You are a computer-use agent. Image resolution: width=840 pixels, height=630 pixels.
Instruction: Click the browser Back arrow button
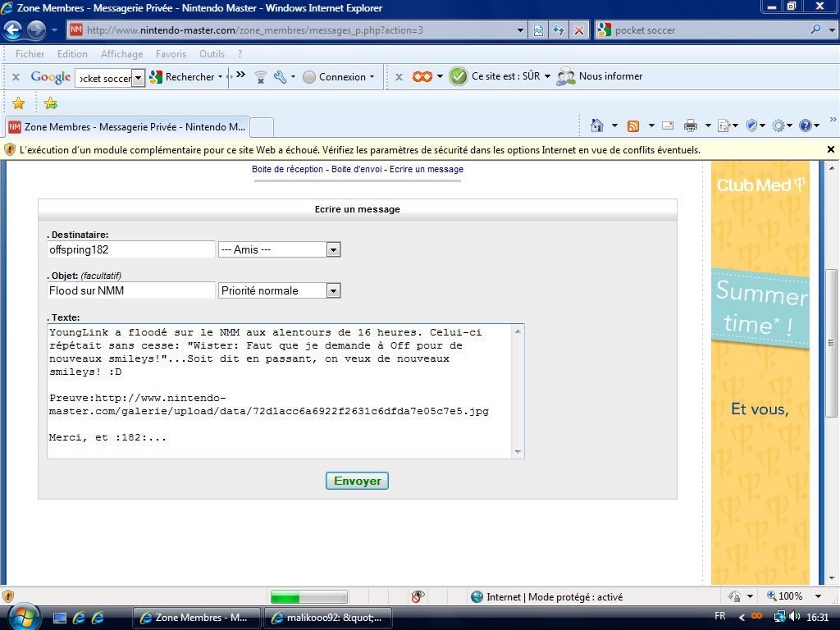(13, 30)
